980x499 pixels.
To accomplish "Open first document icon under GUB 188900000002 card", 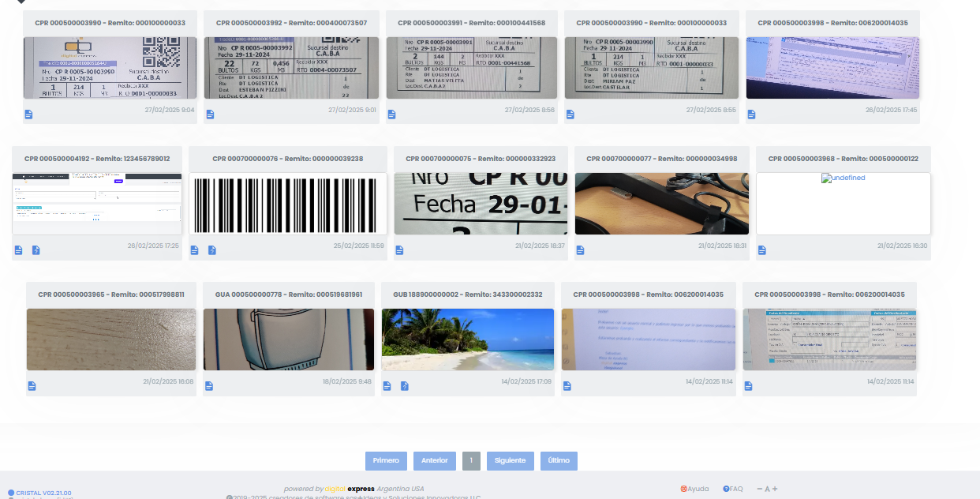I will click(387, 386).
